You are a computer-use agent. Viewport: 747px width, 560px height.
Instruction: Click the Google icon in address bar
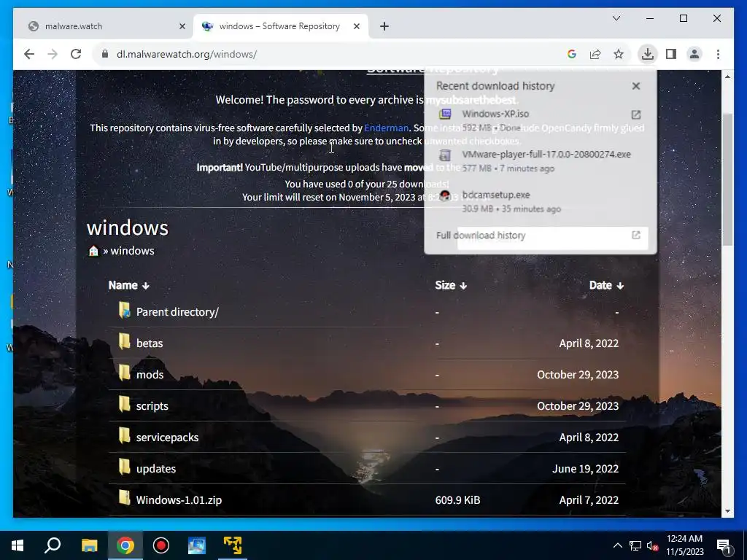572,54
